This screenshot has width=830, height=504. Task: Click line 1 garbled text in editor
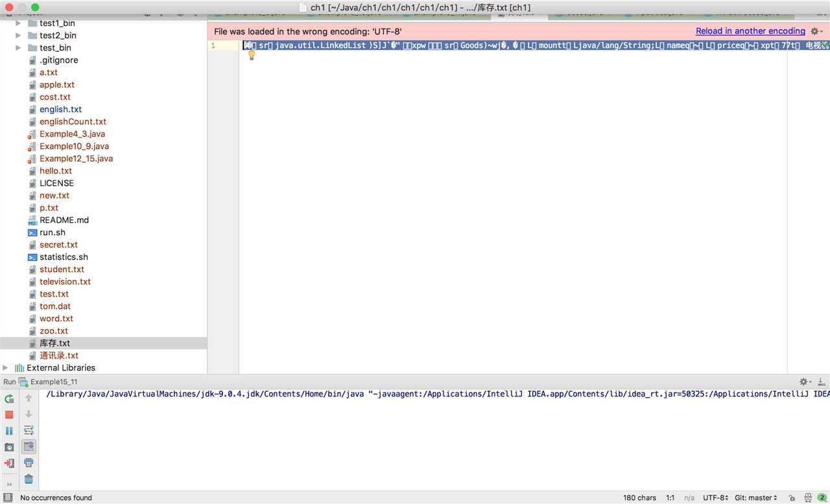(x=536, y=45)
